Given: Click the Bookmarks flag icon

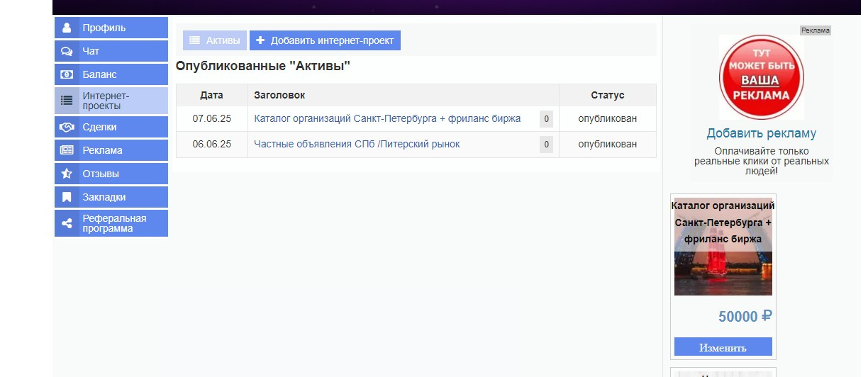Looking at the screenshot, I should 67,197.
